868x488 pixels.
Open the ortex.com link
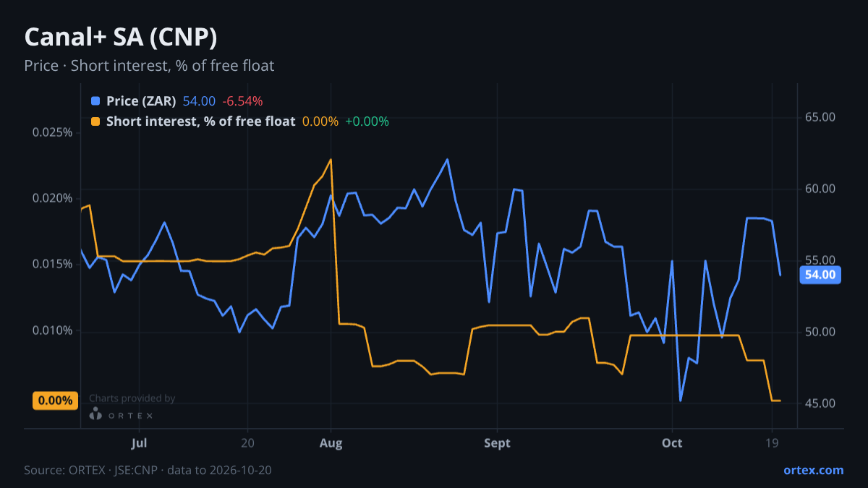pos(814,470)
